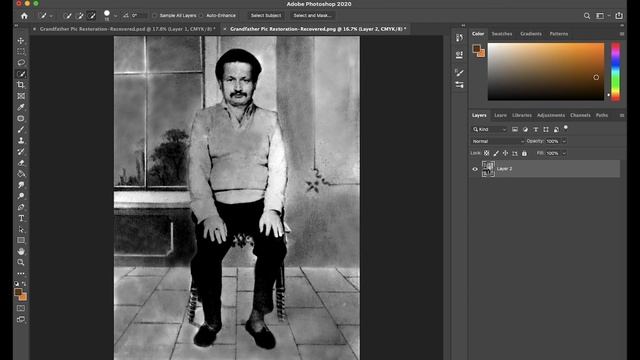The width and height of the screenshot is (640, 360).
Task: Toggle Quick Mask mode in toolbox
Action: coord(21,308)
